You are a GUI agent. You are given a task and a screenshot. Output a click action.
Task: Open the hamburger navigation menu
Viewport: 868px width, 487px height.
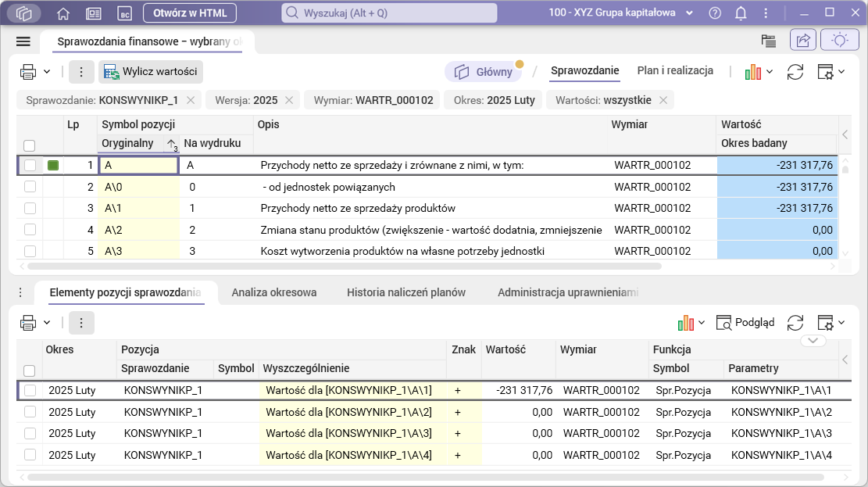[23, 41]
